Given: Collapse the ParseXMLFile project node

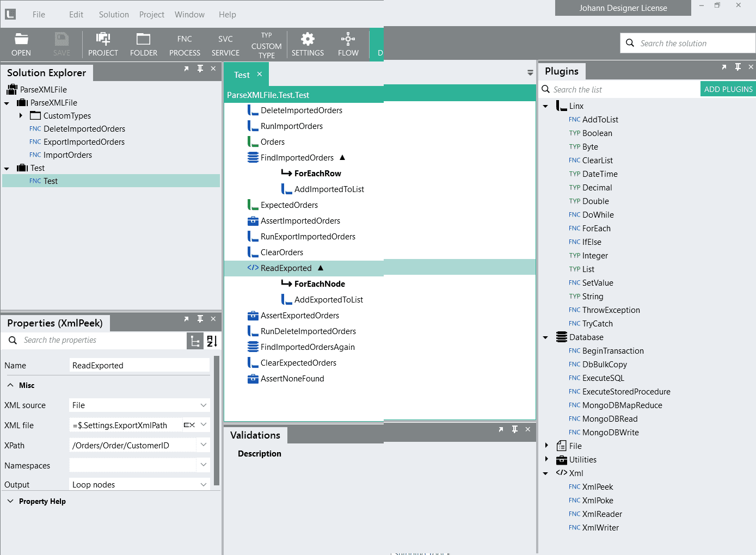Looking at the screenshot, I should click(x=7, y=103).
